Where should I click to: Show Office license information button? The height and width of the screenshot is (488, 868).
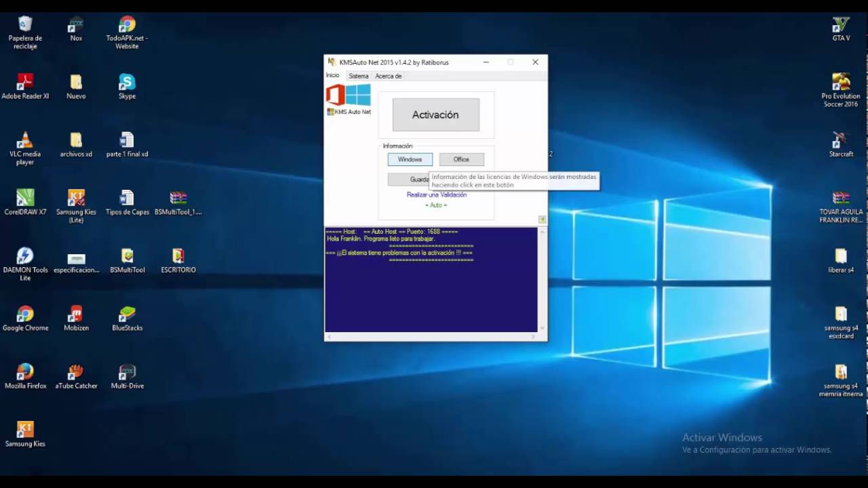(461, 159)
